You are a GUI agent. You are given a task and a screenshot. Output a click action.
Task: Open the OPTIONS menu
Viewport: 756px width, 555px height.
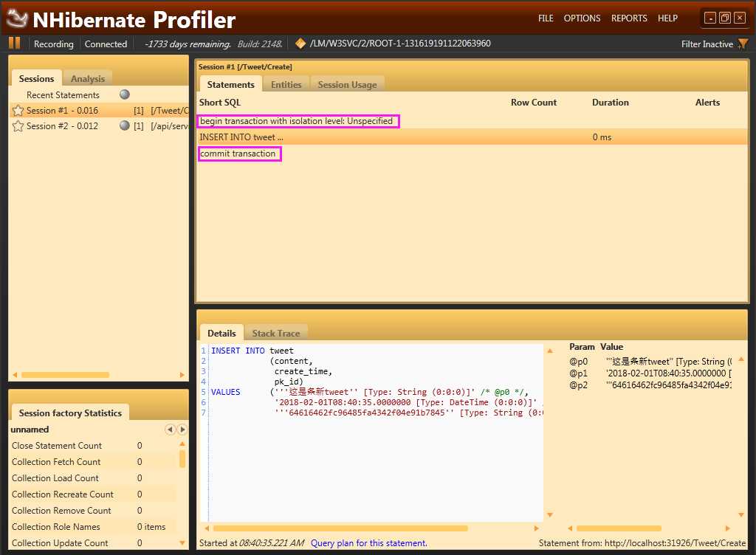pos(582,18)
